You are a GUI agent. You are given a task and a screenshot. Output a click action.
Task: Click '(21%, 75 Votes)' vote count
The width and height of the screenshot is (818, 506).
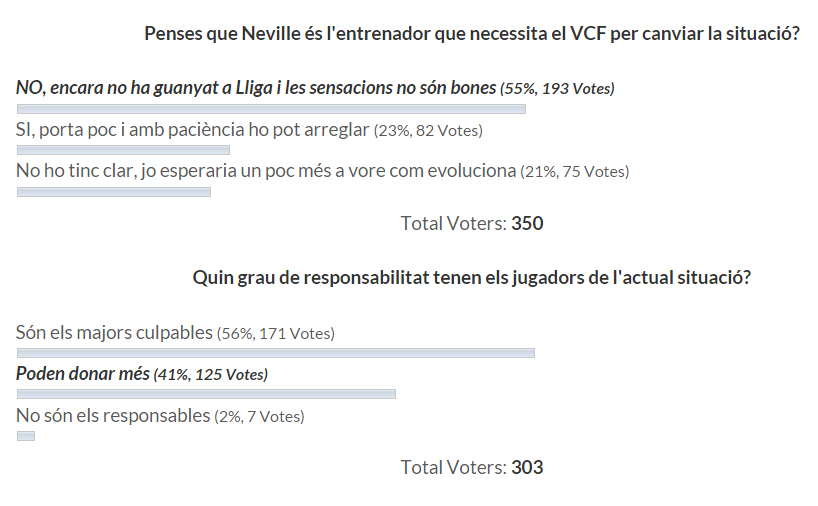574,172
